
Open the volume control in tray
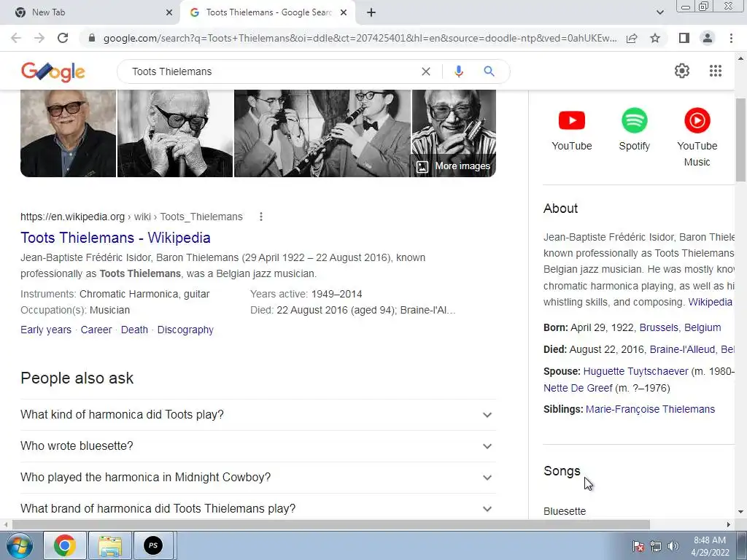[673, 546]
